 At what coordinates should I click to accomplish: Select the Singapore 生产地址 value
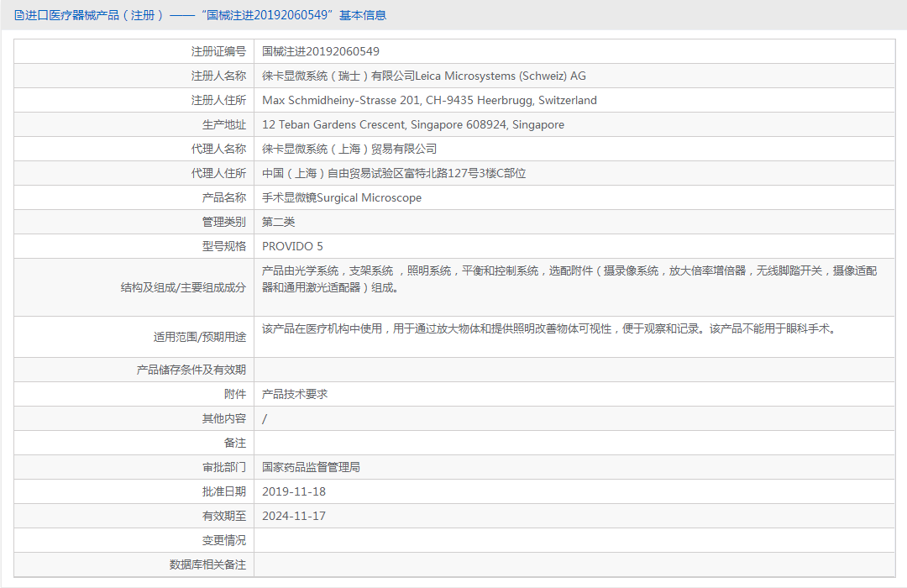413,123
